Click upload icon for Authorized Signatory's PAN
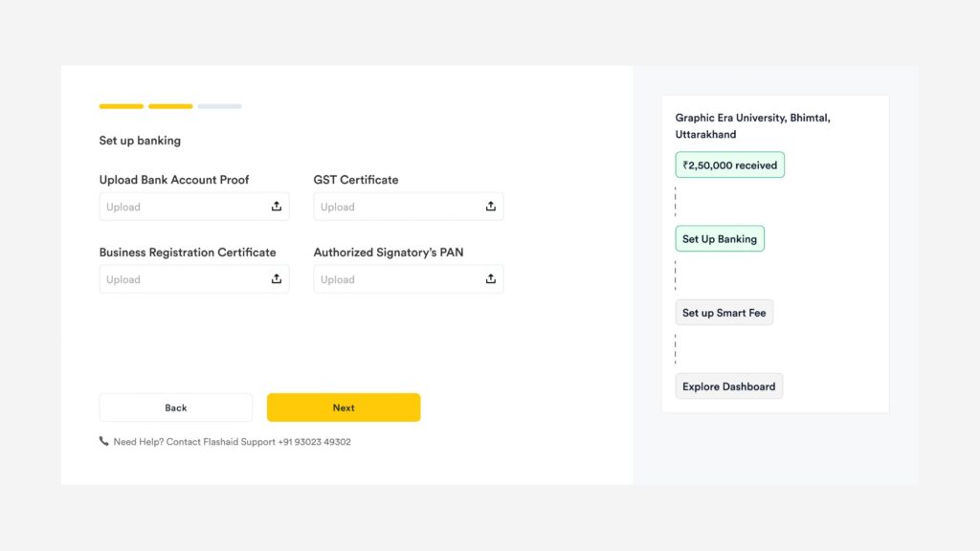Viewport: 980px width, 551px height. 491,279
